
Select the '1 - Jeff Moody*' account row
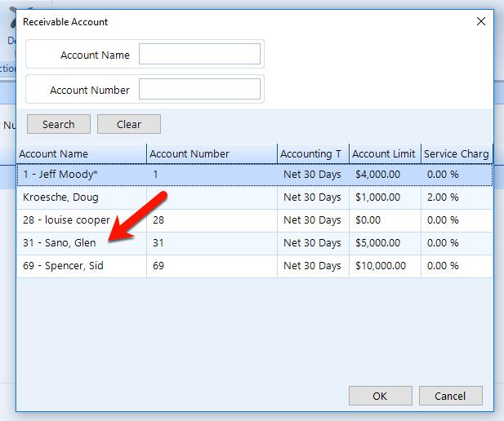click(255, 175)
